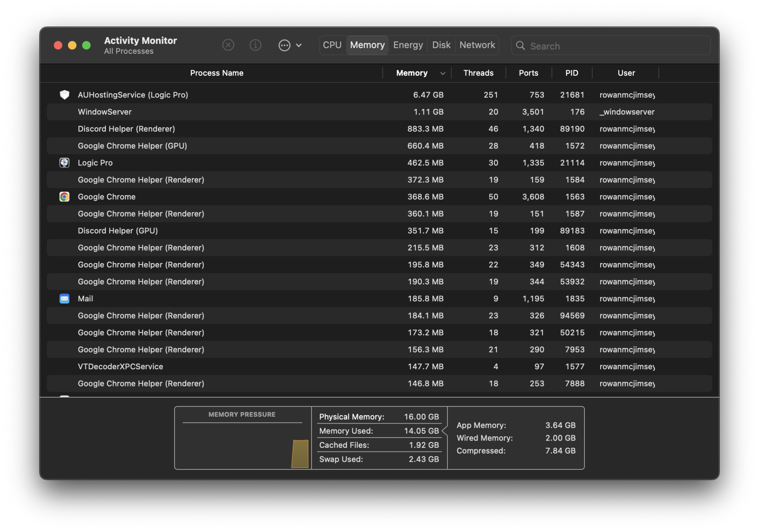Click the Mail app icon
Image resolution: width=759 pixels, height=532 pixels.
[65, 299]
